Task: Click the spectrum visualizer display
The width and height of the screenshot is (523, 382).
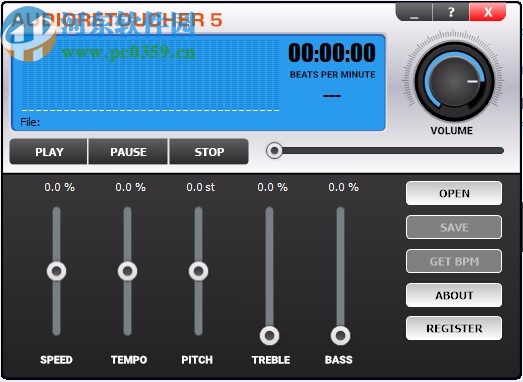Action: tap(150, 75)
